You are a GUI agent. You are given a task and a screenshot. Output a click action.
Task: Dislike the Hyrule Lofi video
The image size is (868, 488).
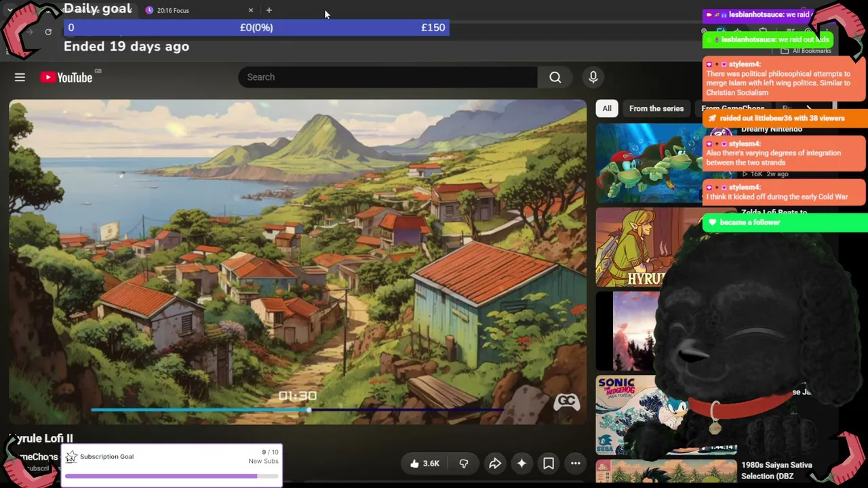[x=464, y=464]
